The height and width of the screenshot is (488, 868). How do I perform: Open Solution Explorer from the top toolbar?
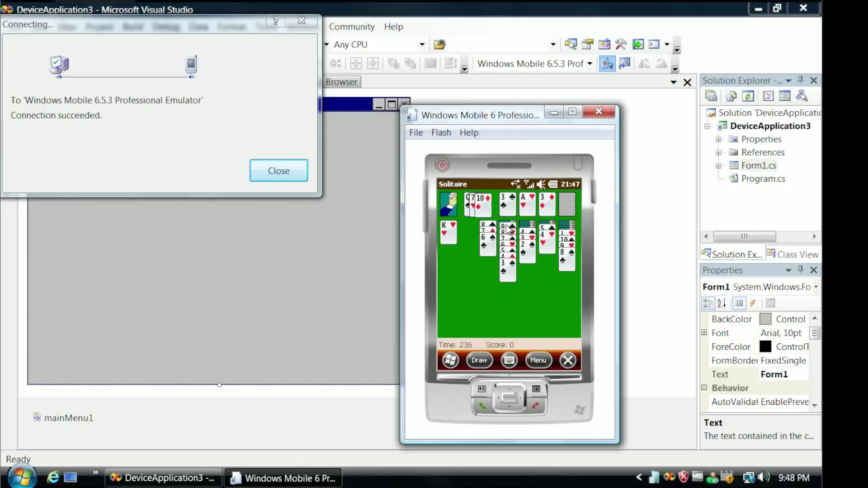click(x=571, y=44)
